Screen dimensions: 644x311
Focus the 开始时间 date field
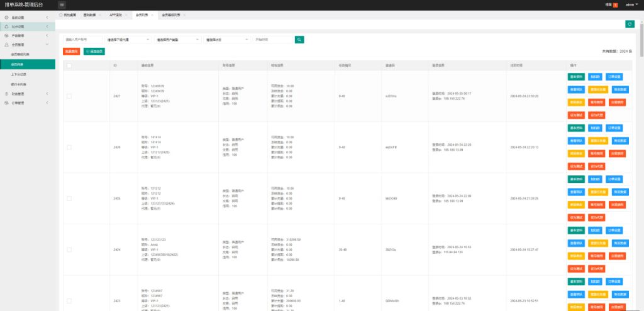click(273, 40)
